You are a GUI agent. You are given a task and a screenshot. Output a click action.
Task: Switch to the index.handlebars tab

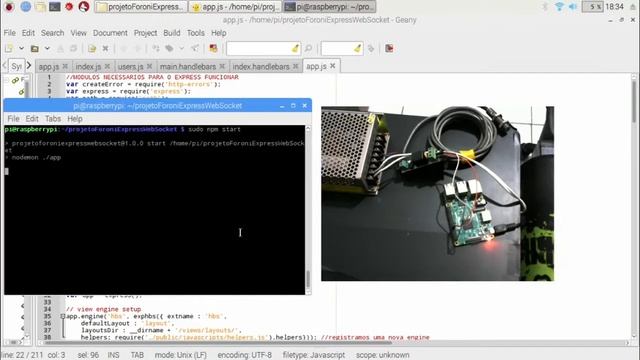[x=261, y=67]
